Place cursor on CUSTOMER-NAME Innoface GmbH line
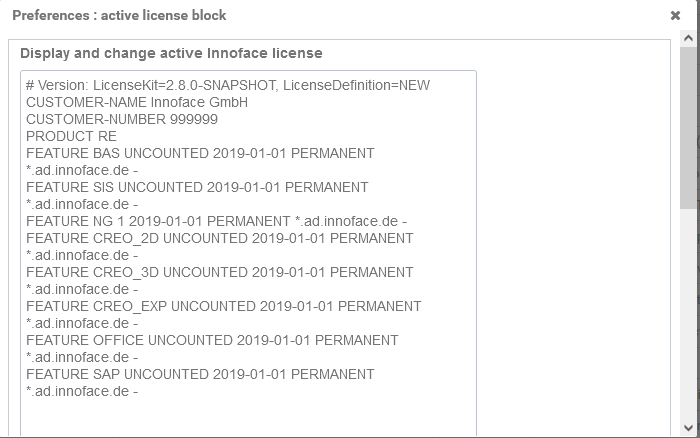 click(137, 102)
